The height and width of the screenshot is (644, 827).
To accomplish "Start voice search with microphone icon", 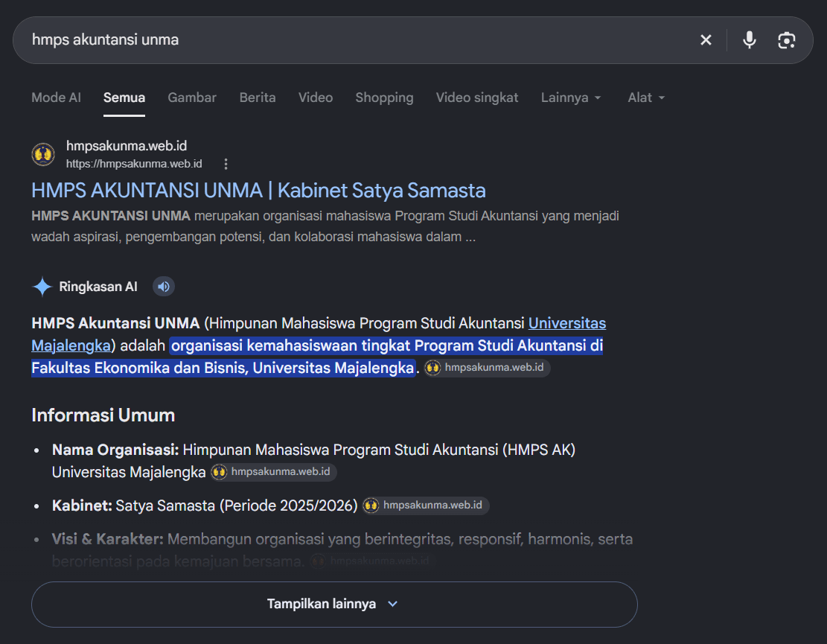I will pos(749,40).
